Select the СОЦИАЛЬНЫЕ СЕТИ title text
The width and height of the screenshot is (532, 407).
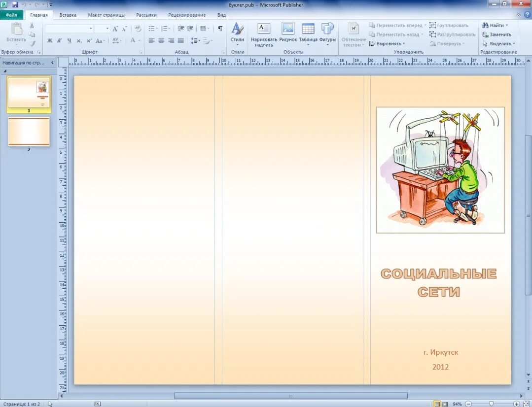[439, 282]
